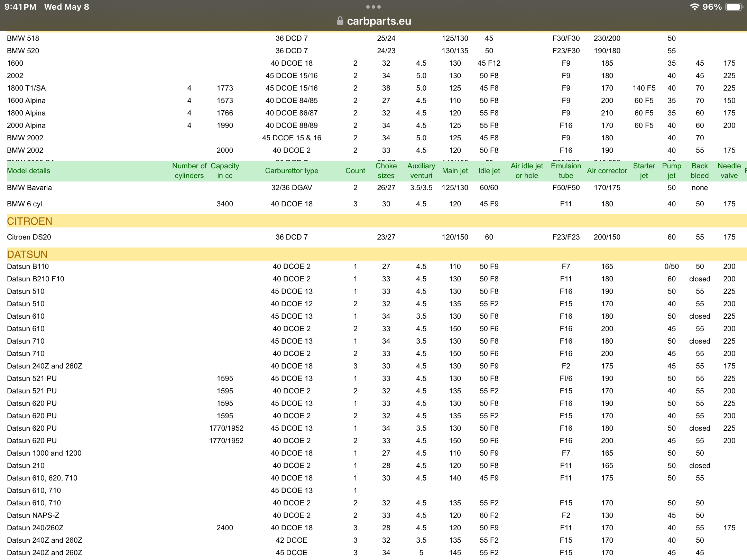Tap the three-dot multitasking icon at top

(373, 7)
